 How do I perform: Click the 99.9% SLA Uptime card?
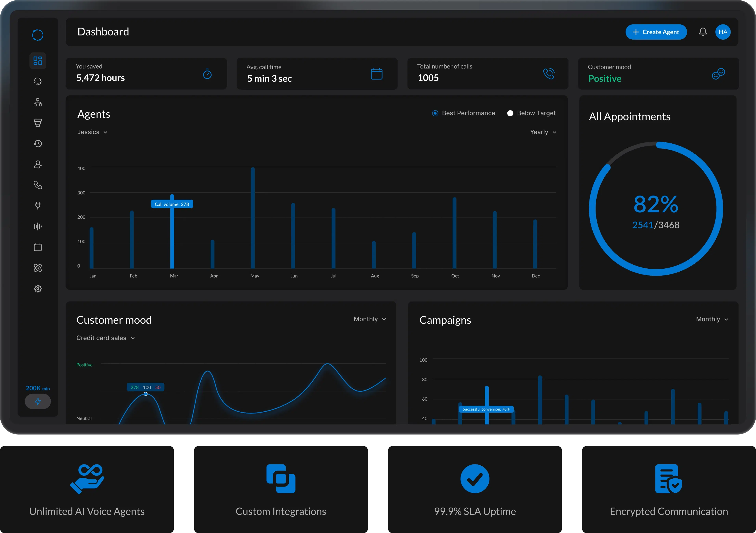click(x=475, y=489)
